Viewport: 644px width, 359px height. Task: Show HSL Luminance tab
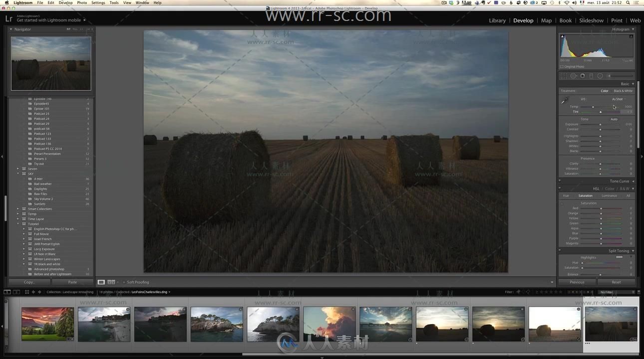(609, 195)
